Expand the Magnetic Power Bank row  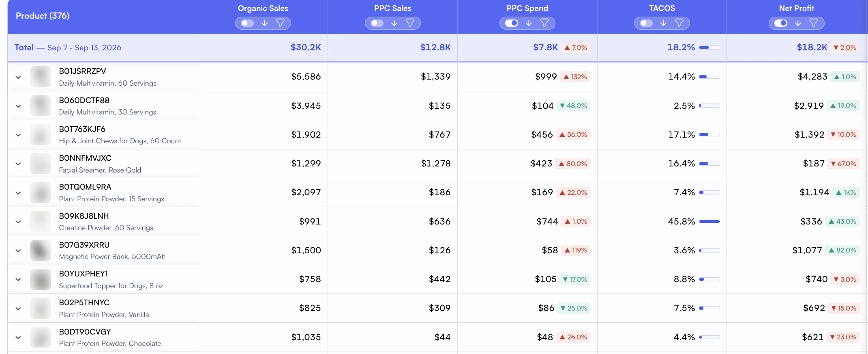coord(18,250)
